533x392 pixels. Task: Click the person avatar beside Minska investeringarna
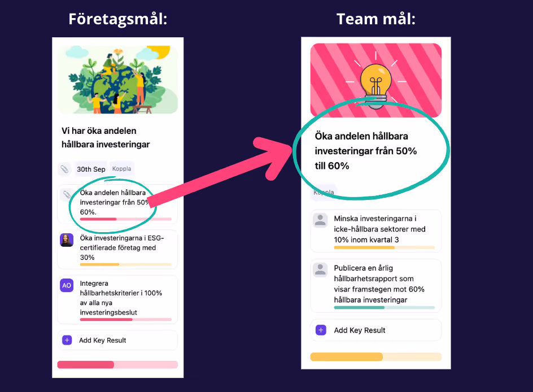(320, 220)
